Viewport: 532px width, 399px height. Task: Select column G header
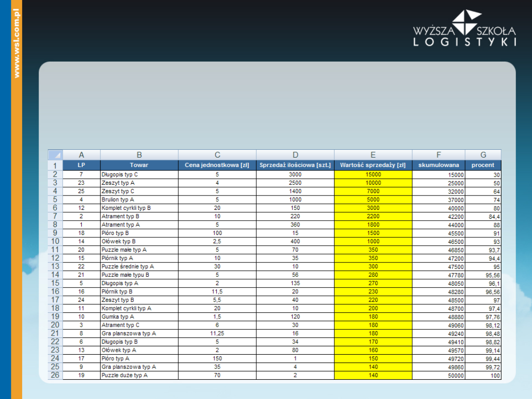click(x=483, y=155)
